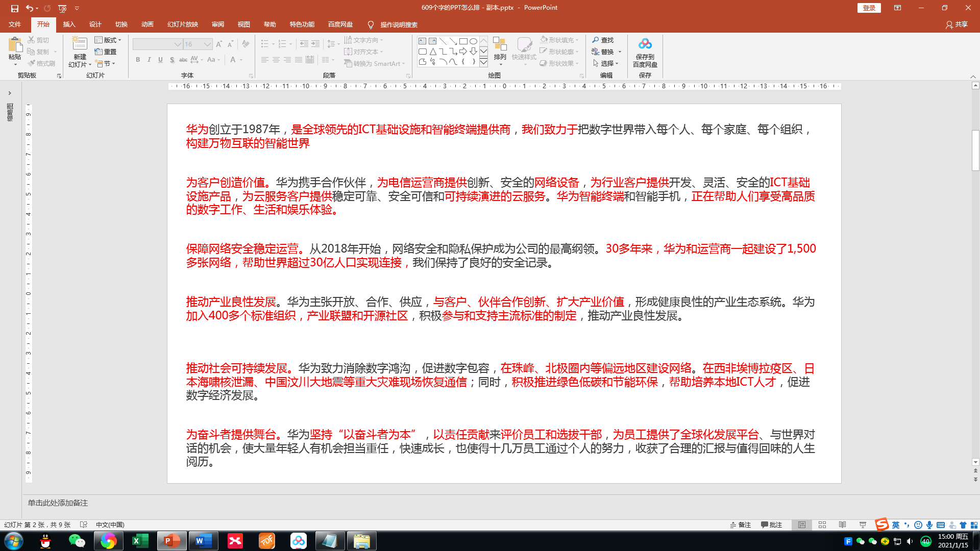Click the Find (查找) magnifier button
Image resolution: width=980 pixels, height=551 pixels.
click(x=603, y=40)
